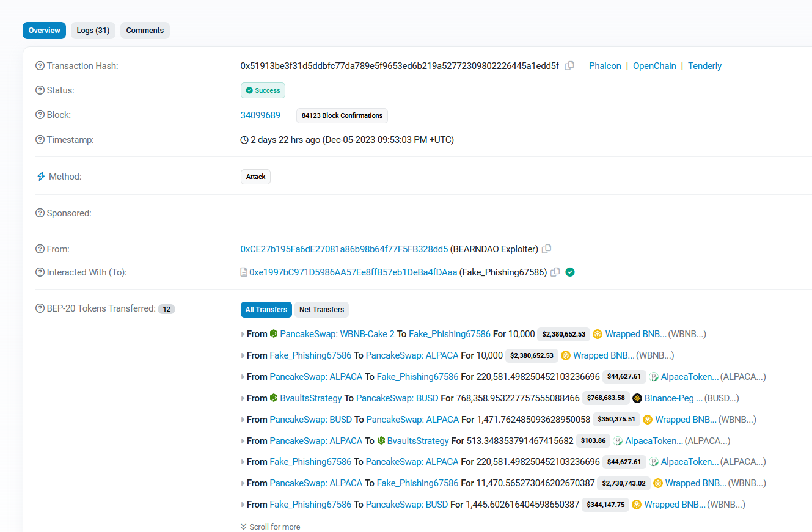812x532 pixels.
Task: Click the green verified checkmark after Fake_Phishing67586
Action: click(x=570, y=272)
